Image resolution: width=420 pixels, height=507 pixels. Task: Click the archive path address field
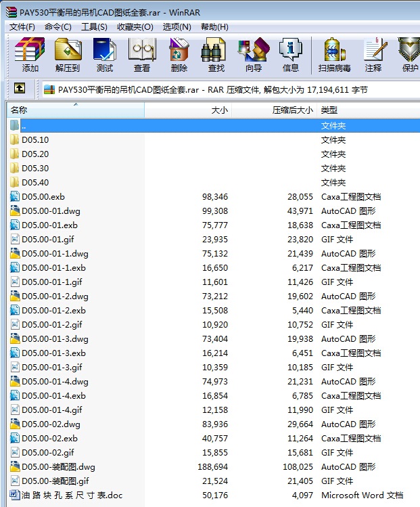[x=231, y=89]
